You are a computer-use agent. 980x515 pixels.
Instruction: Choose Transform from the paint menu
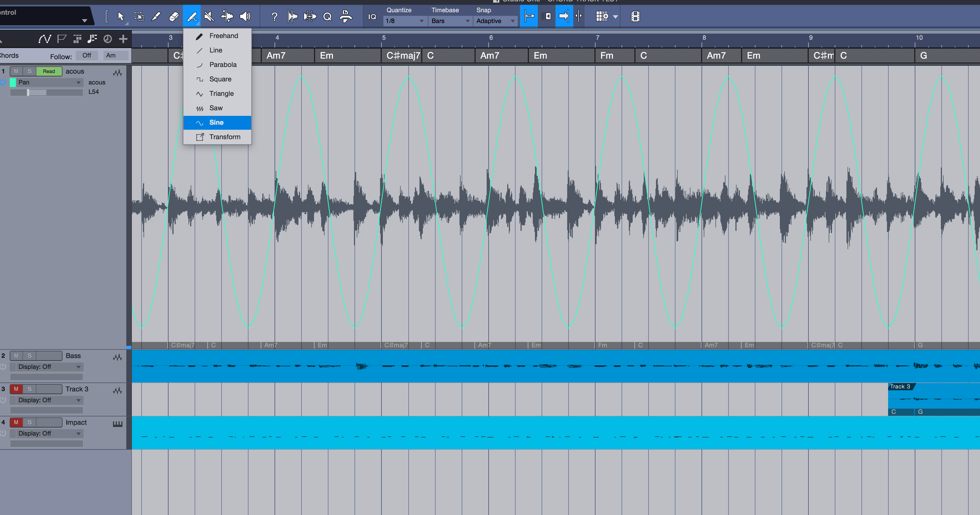coord(217,137)
